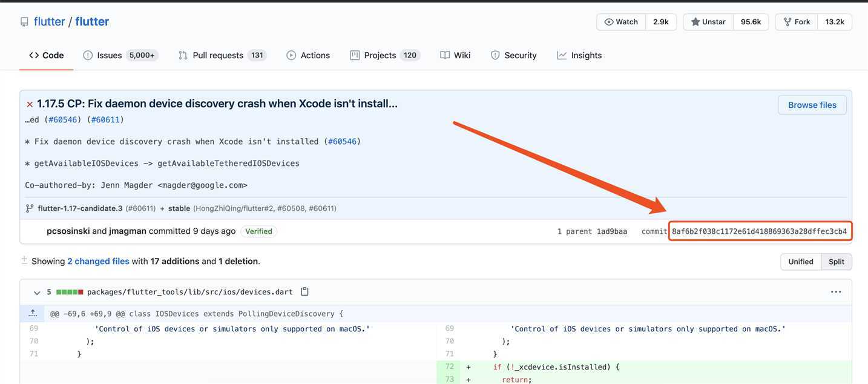Image resolution: width=868 pixels, height=384 pixels.
Task: Click the branch icon beside flutter-1.17-candidate.3
Action: (30, 208)
